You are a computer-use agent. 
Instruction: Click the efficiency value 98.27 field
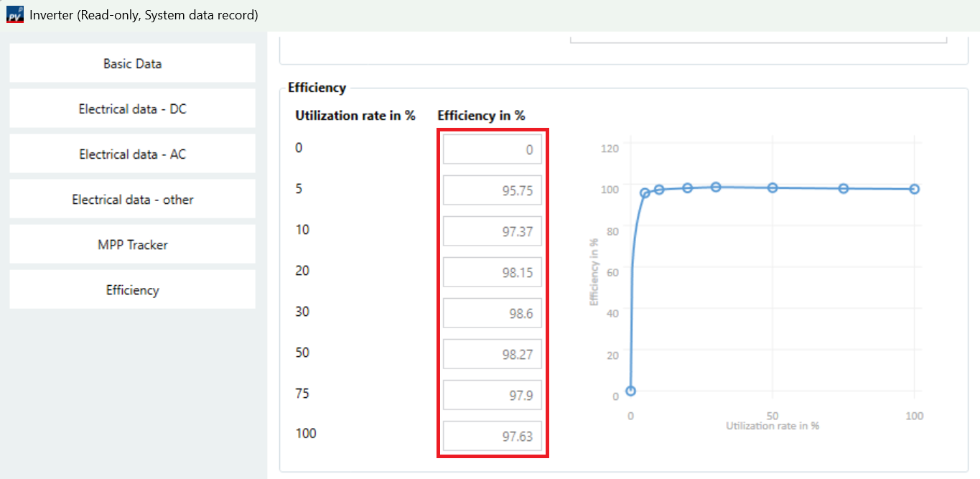(x=492, y=354)
